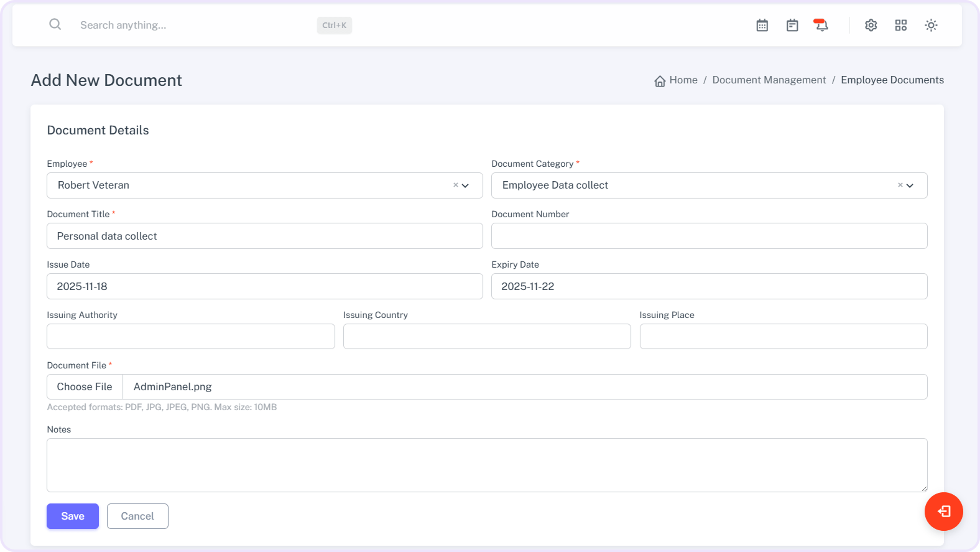This screenshot has width=980, height=552.
Task: Open settings gear icon in header
Action: click(871, 26)
